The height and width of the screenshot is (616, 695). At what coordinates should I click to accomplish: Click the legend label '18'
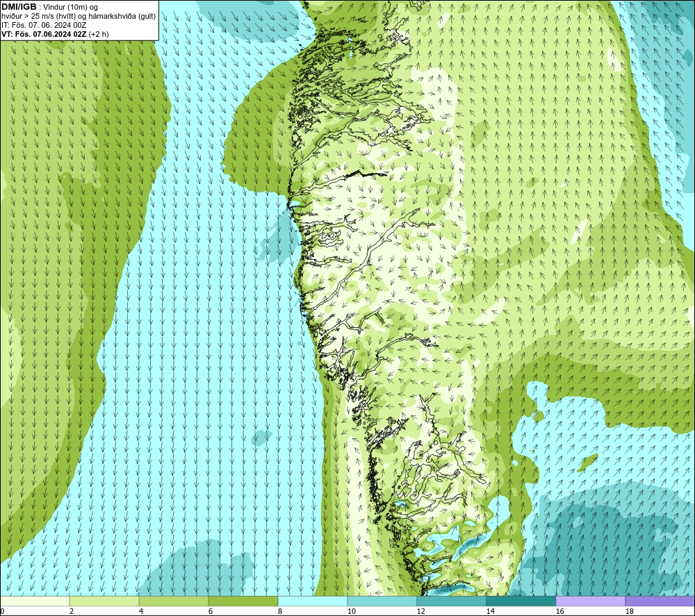tap(630, 611)
